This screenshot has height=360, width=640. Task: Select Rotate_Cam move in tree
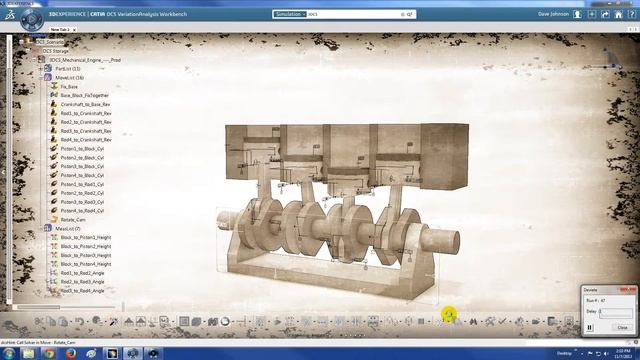point(73,220)
